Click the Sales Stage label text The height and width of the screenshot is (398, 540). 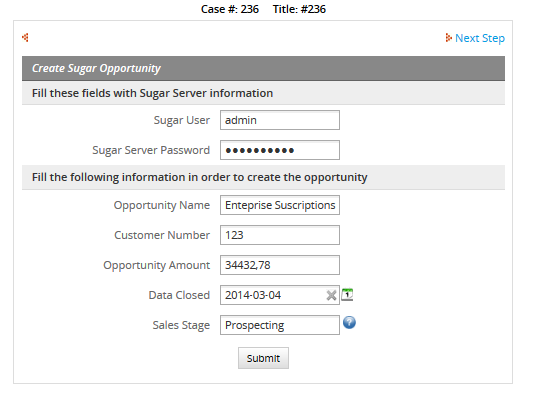(181, 325)
